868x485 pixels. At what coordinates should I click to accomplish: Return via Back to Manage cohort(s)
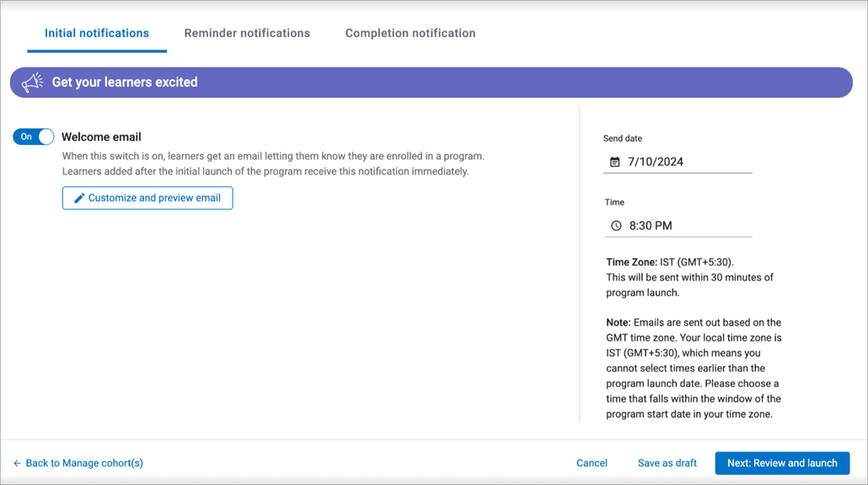coord(84,463)
